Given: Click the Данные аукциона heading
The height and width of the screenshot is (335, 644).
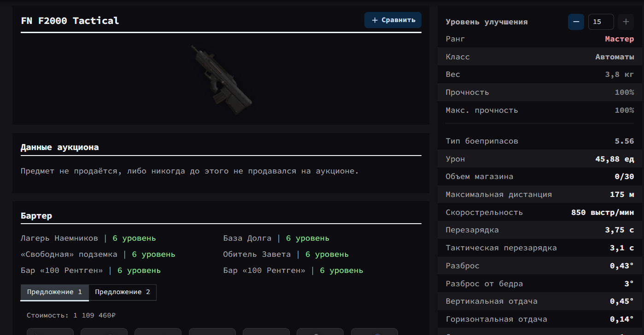Looking at the screenshot, I should click(59, 147).
